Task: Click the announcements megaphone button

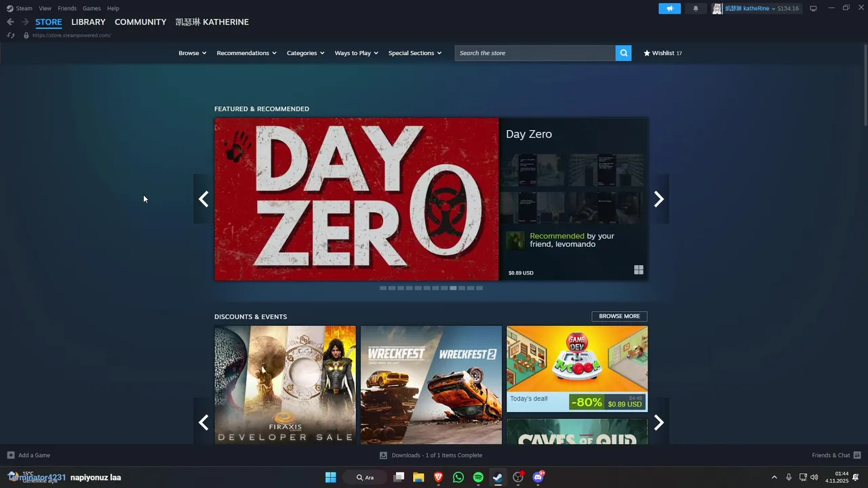Action: (x=669, y=8)
